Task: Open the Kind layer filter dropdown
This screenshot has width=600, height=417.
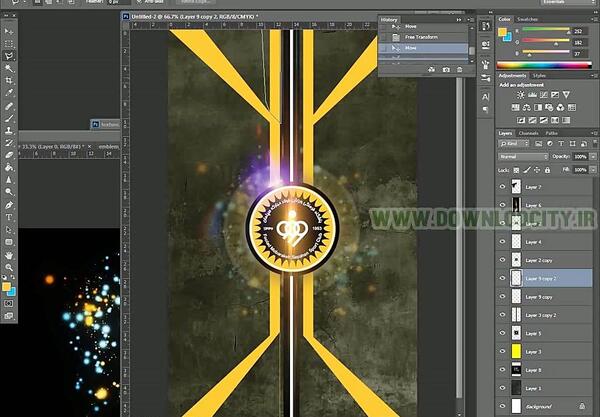Action: [x=514, y=143]
